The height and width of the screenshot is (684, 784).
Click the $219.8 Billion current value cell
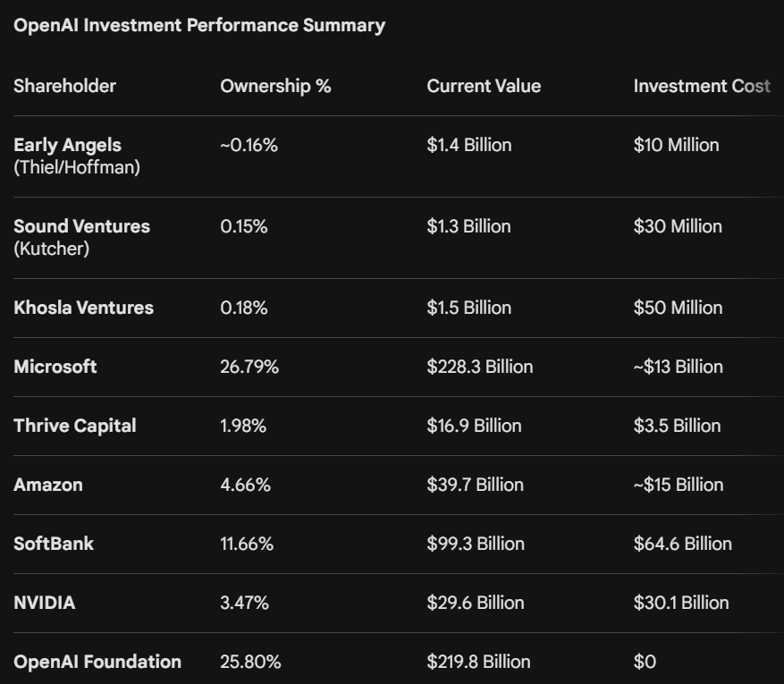pos(478,662)
